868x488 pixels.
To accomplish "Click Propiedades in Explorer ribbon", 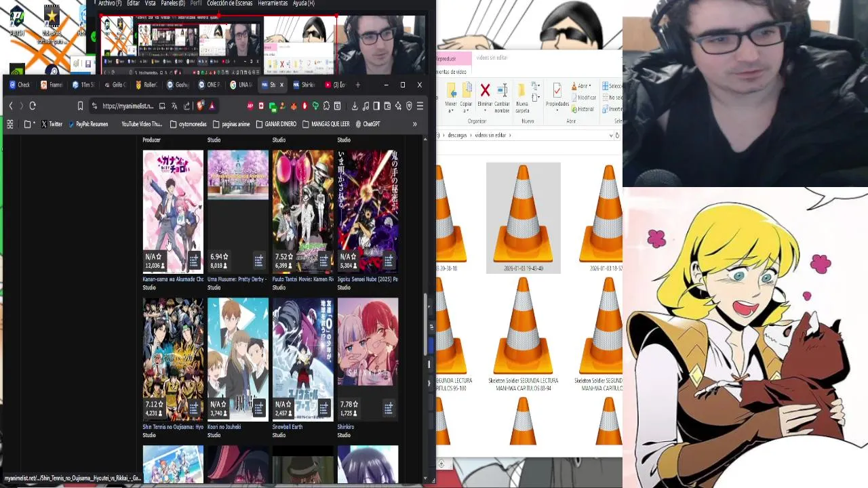I will (x=557, y=98).
